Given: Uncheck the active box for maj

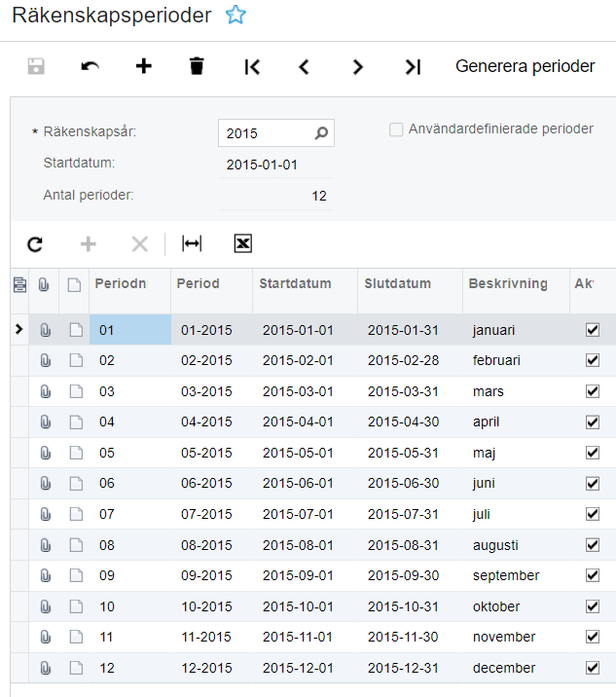Looking at the screenshot, I should click(x=593, y=453).
